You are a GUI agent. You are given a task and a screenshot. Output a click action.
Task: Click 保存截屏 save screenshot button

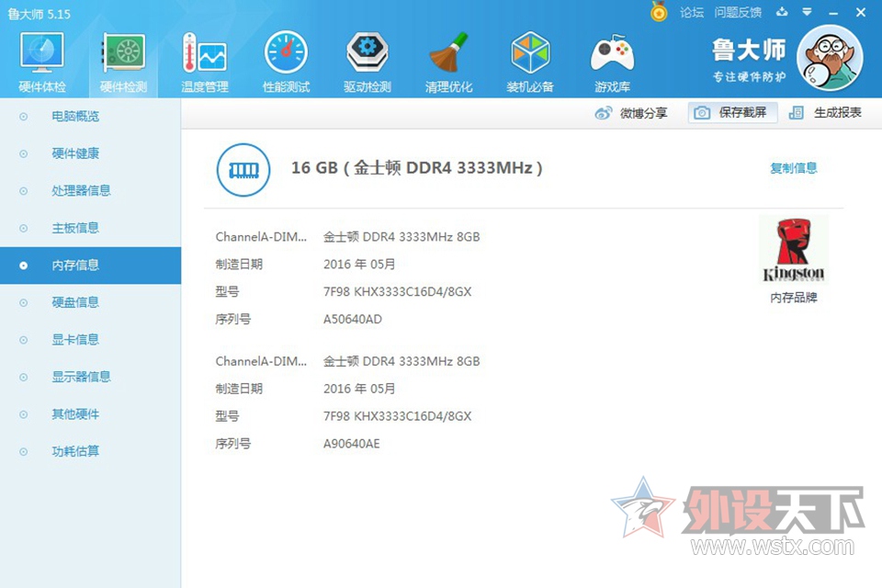click(x=732, y=112)
